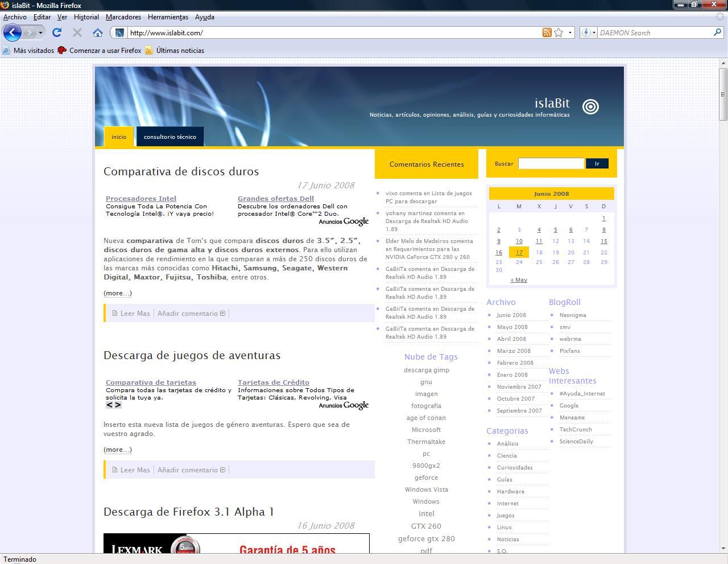
Task: Click the page vertical scrollbar thumb
Action: click(723, 94)
